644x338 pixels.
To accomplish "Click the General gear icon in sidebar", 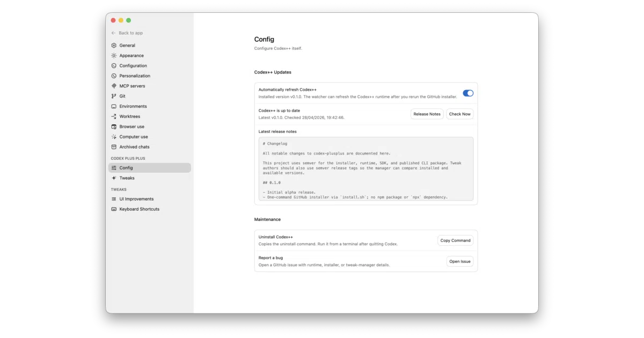I will (114, 46).
